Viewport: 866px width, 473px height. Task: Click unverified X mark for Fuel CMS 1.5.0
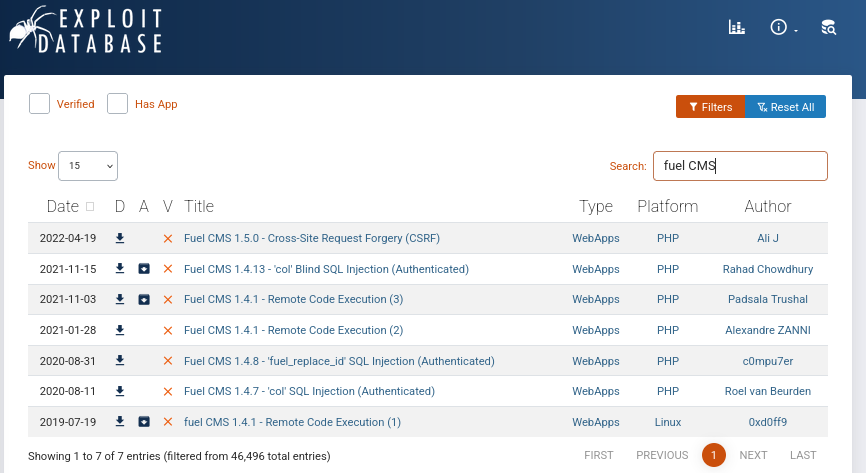click(x=168, y=239)
